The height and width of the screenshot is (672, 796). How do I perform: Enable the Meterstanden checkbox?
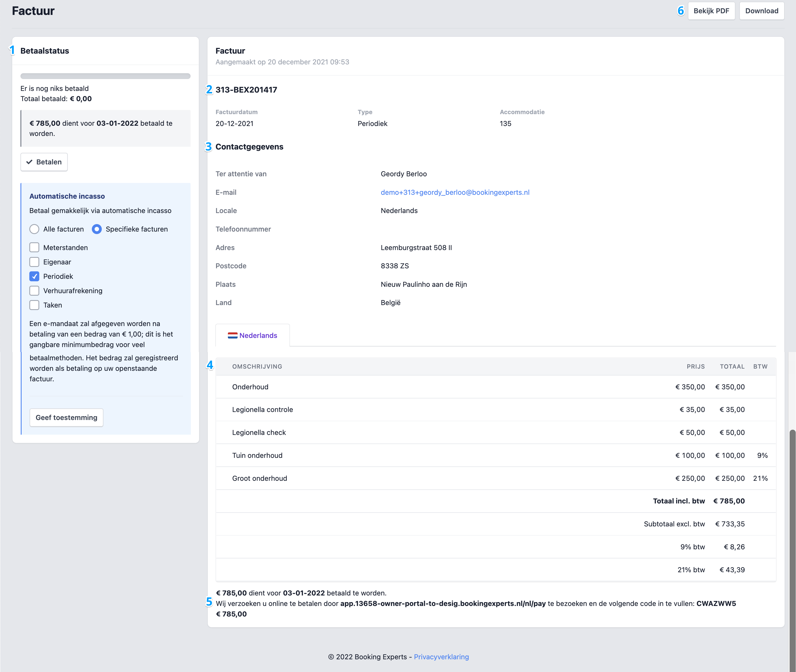pyautogui.click(x=34, y=248)
